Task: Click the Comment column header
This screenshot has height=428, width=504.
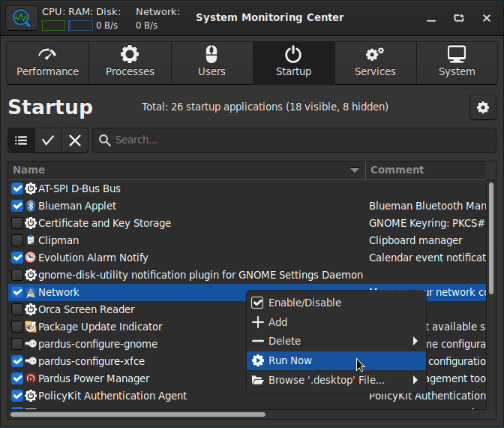Action: pos(426,170)
